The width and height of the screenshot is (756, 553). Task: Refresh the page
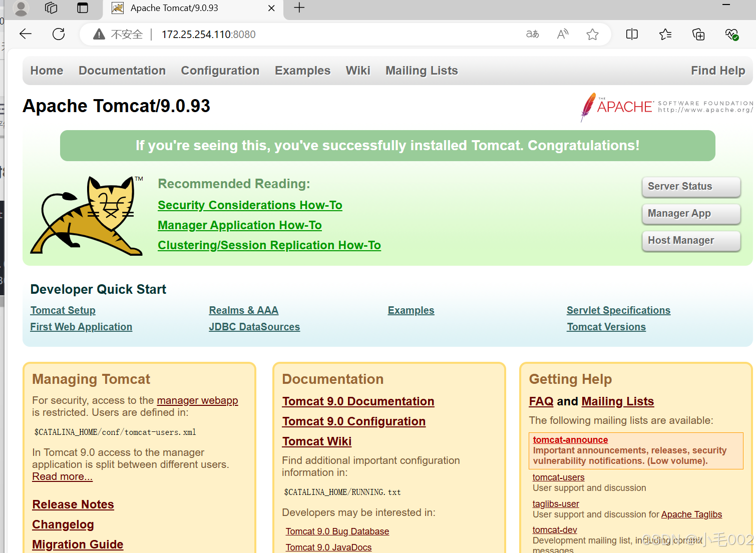click(59, 34)
